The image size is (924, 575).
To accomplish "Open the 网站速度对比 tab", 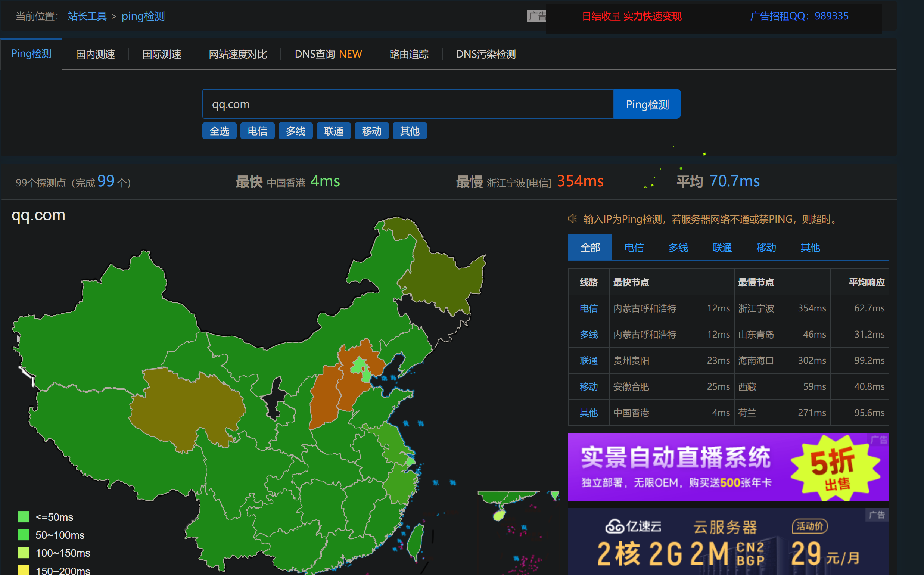I will pos(238,55).
